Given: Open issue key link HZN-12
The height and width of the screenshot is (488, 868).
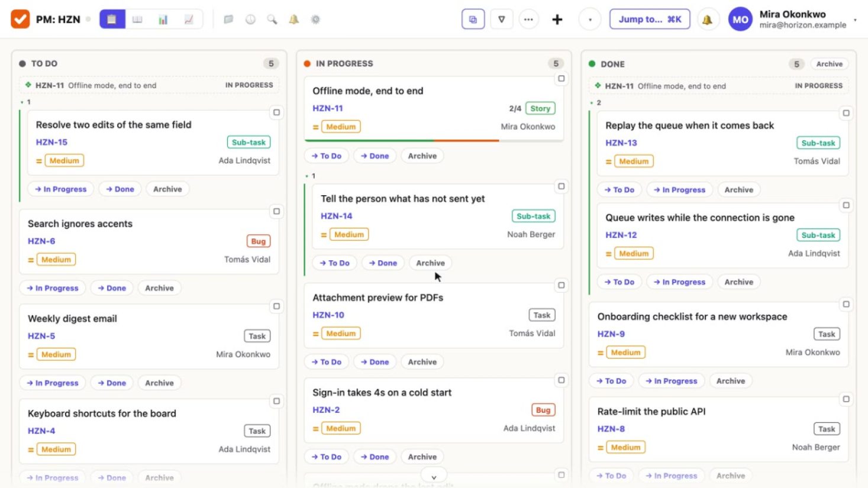Looking at the screenshot, I should (621, 235).
